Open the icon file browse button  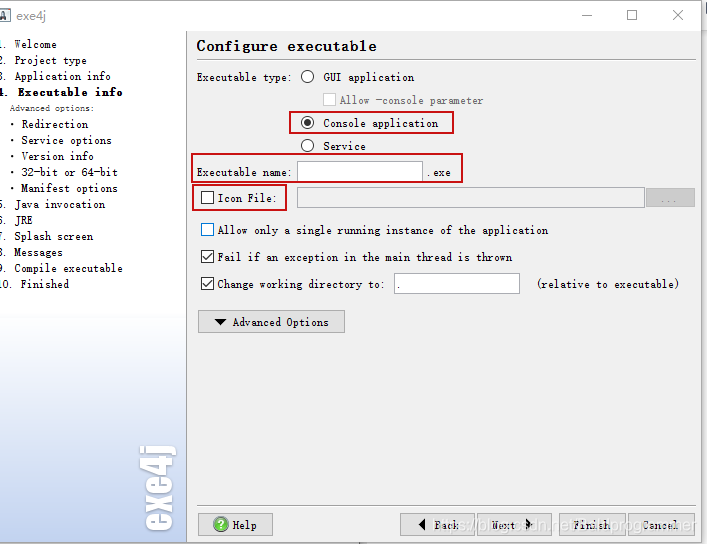pos(670,198)
